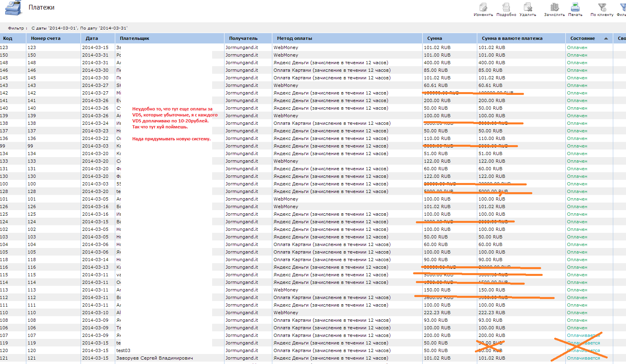Screen dimensions: 626x364
Task: Select row for payer Заворуев Сергей Владимирович
Action: [154, 358]
